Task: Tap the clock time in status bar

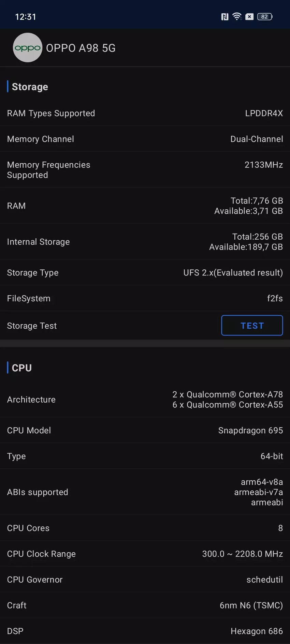Action: pyautogui.click(x=26, y=17)
